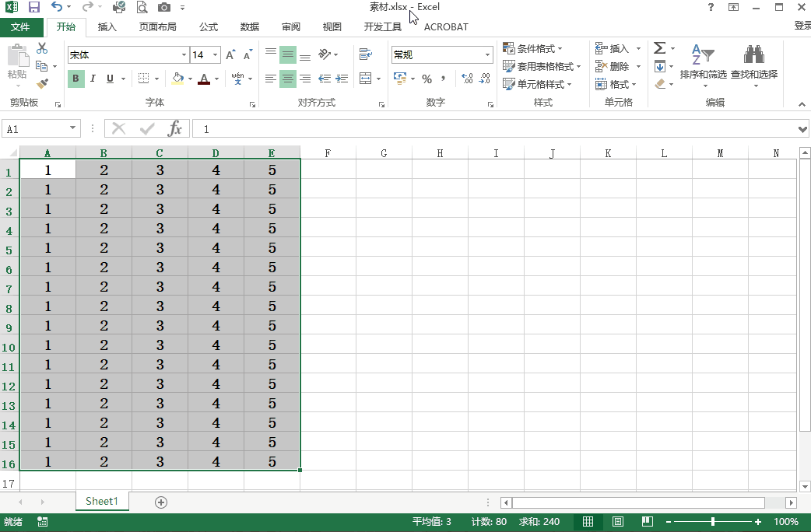Viewport: 811px width, 532px height.
Task: Open the font size dropdown
Action: tap(215, 54)
